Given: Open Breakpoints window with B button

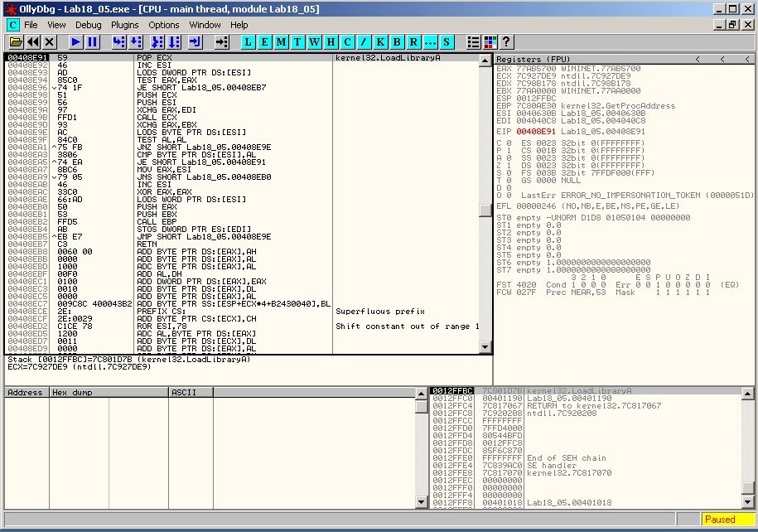Looking at the screenshot, I should point(398,41).
